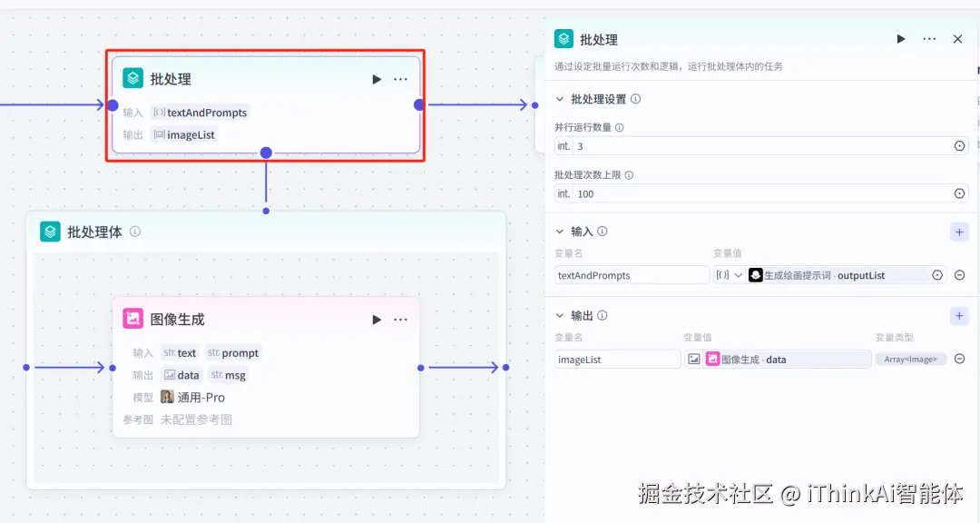Click the circled icon in the 批处理次数上限 field

click(958, 192)
